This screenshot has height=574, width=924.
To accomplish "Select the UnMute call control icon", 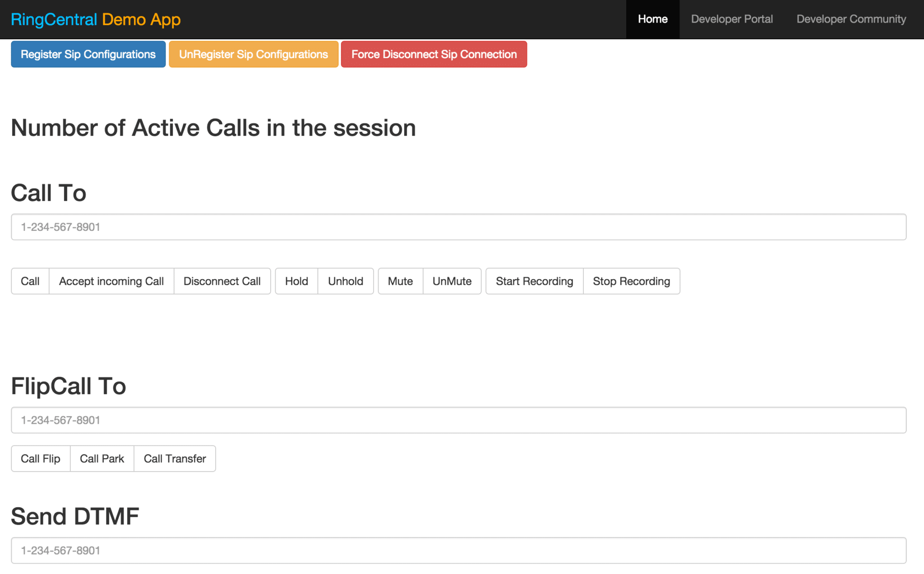I will [451, 281].
